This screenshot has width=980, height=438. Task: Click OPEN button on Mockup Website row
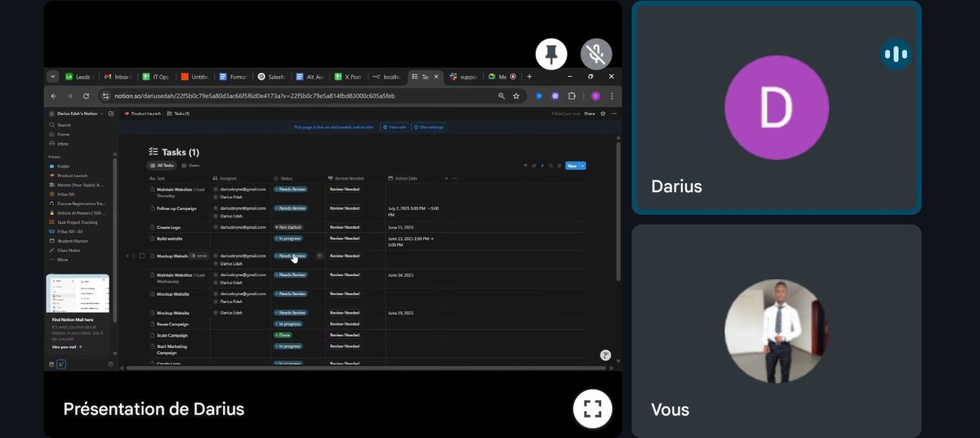point(199,256)
